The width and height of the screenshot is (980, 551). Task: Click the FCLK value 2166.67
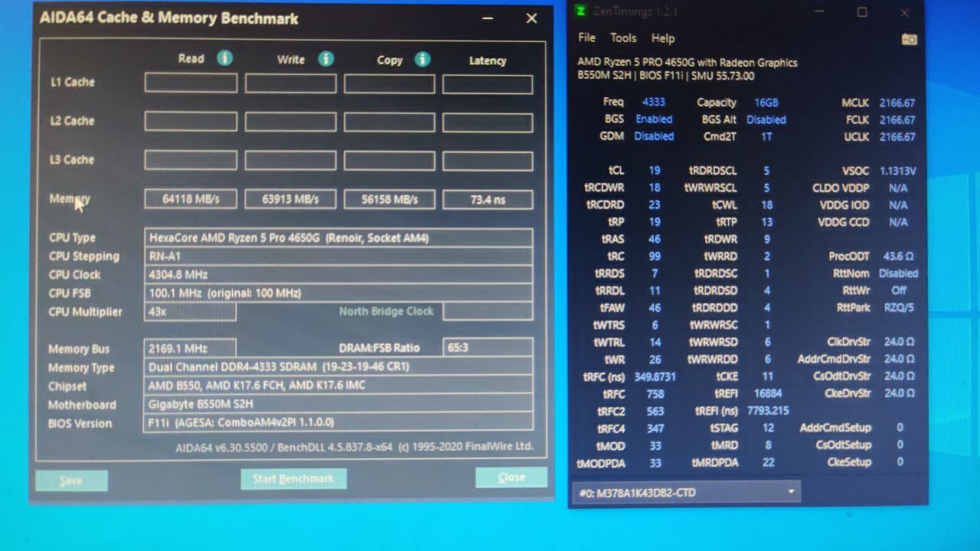coord(897,120)
